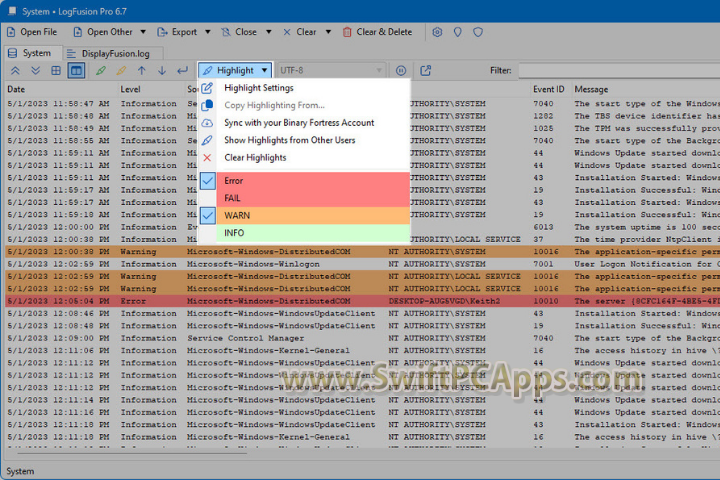Open the UTF-8 encoding combo box
This screenshot has width=720, height=480.
pyautogui.click(x=331, y=71)
